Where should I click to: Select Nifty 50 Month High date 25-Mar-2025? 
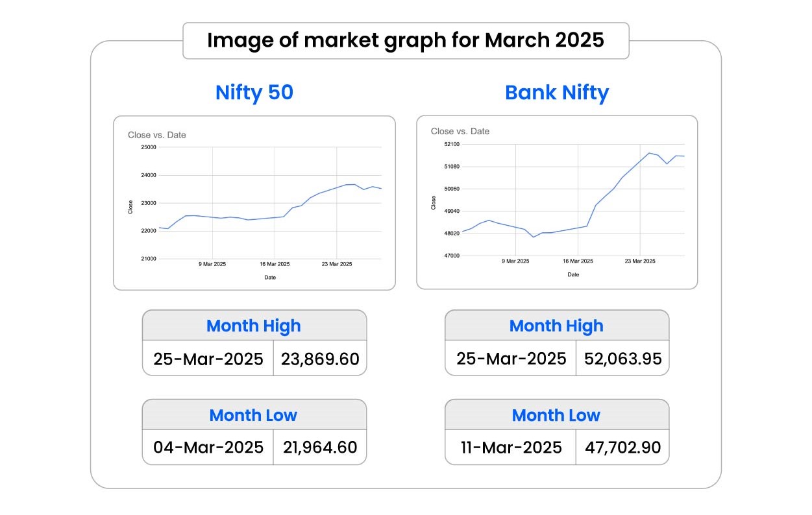pos(208,359)
